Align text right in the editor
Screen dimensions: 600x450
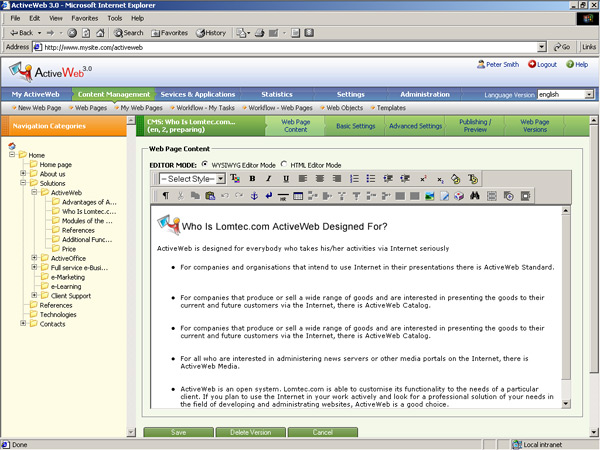point(337,179)
